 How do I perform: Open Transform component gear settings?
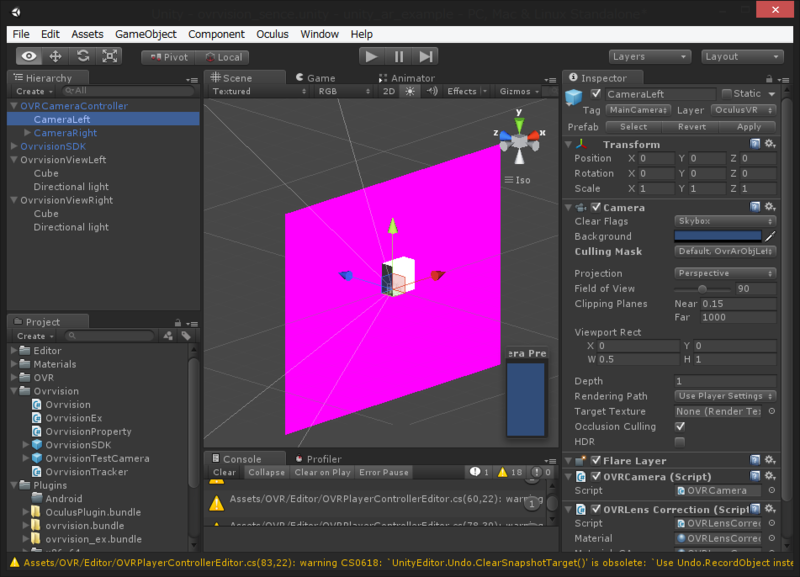tap(770, 144)
